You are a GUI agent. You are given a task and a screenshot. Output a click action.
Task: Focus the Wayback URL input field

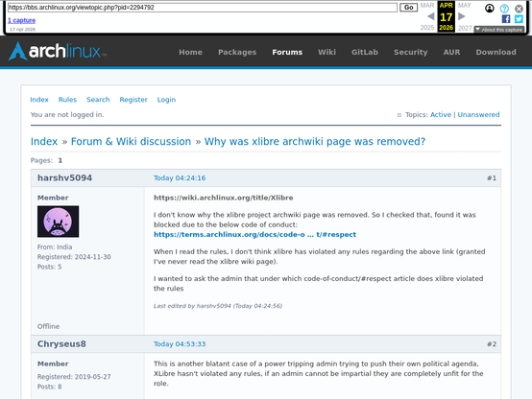click(203, 7)
